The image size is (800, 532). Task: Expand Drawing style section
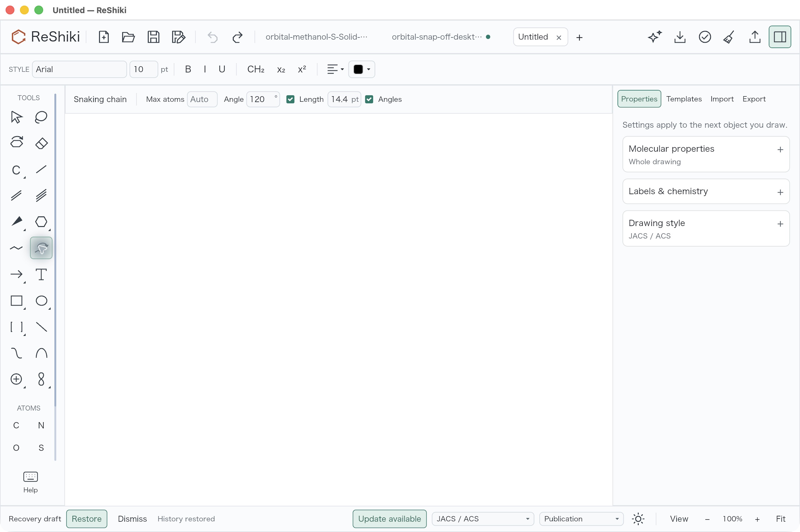(706, 228)
